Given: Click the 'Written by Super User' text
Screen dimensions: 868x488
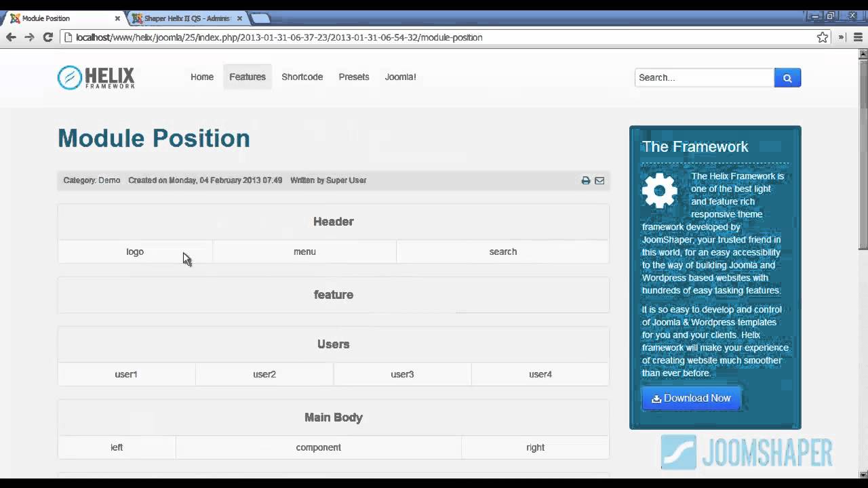Looking at the screenshot, I should [x=328, y=180].
